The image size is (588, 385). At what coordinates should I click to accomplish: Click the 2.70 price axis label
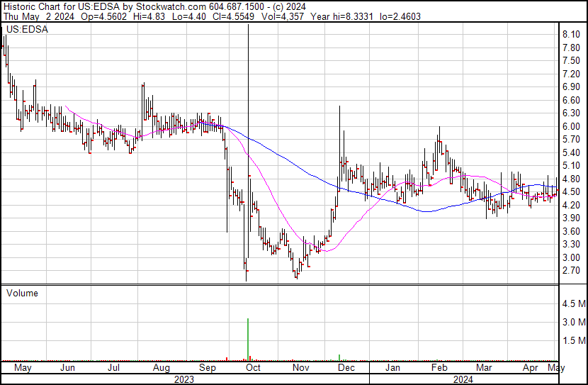coord(571,271)
